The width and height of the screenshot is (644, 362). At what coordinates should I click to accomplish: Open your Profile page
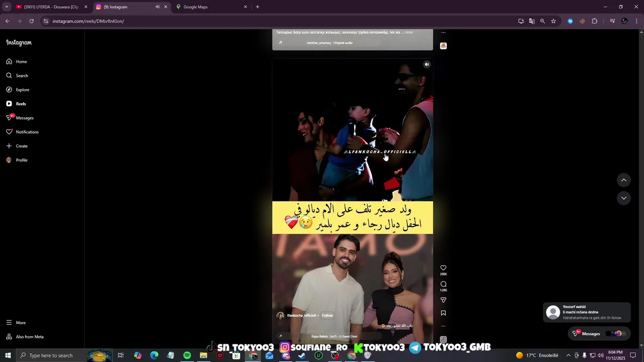click(x=17, y=160)
